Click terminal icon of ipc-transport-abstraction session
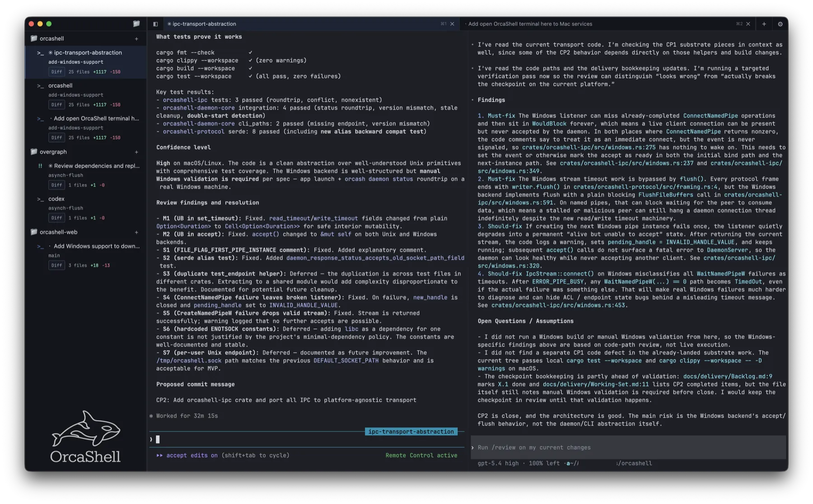This screenshot has height=504, width=813. pyautogui.click(x=40, y=53)
